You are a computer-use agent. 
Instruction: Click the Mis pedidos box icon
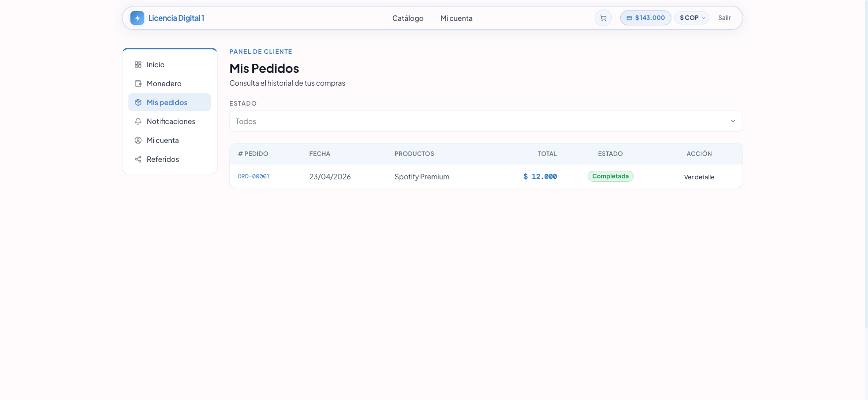tap(138, 103)
